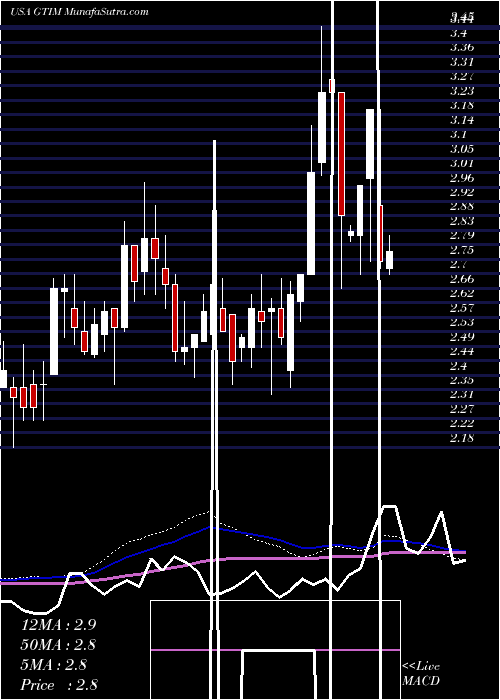Click the 2.57 price axis label
Screen dimensions: 500x700
(462, 308)
